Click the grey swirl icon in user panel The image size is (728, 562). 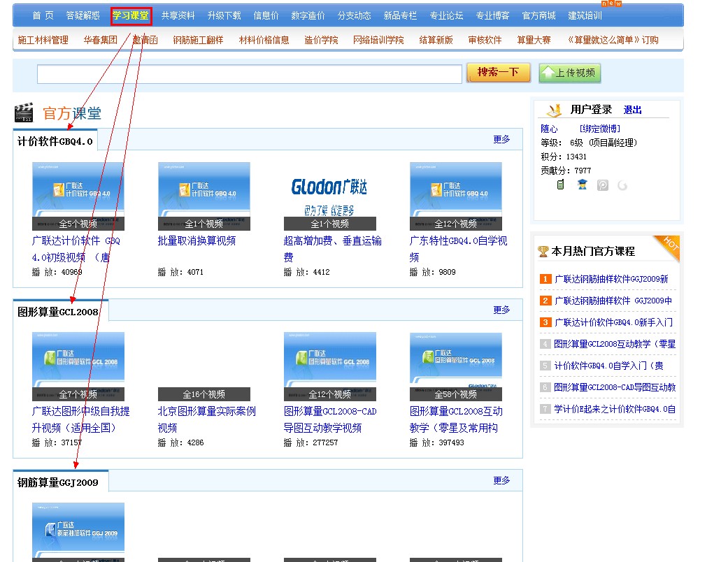[622, 186]
